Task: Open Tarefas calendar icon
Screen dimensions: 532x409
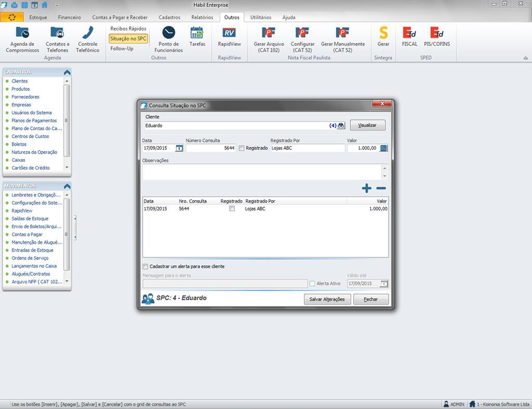Action: point(197,37)
